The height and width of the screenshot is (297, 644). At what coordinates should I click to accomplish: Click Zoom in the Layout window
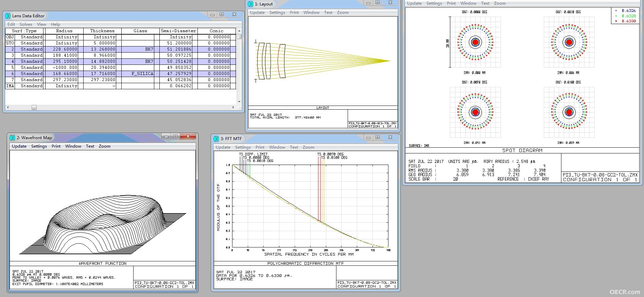(x=343, y=13)
